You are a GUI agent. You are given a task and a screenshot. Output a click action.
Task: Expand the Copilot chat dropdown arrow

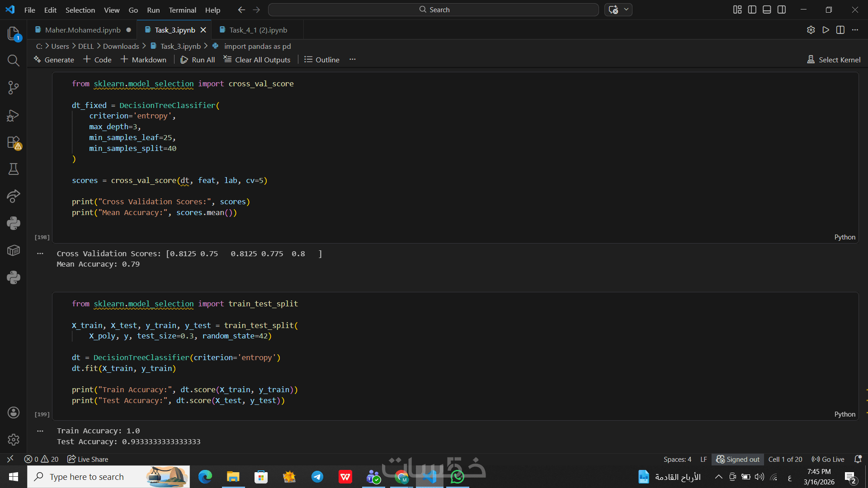pyautogui.click(x=626, y=9)
